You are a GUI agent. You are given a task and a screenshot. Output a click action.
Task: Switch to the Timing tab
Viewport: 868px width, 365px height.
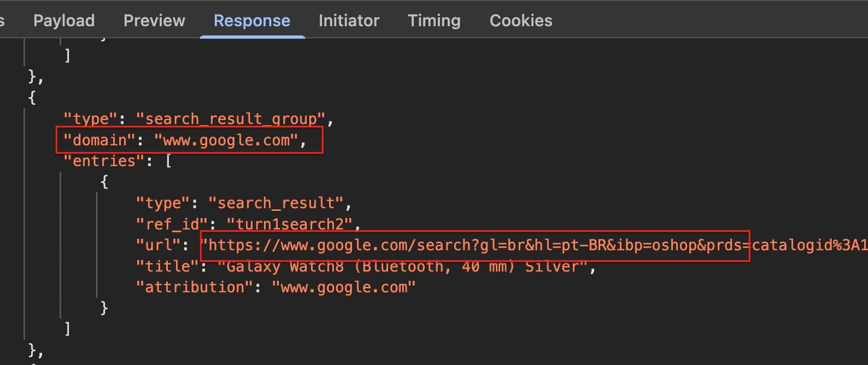click(x=434, y=21)
